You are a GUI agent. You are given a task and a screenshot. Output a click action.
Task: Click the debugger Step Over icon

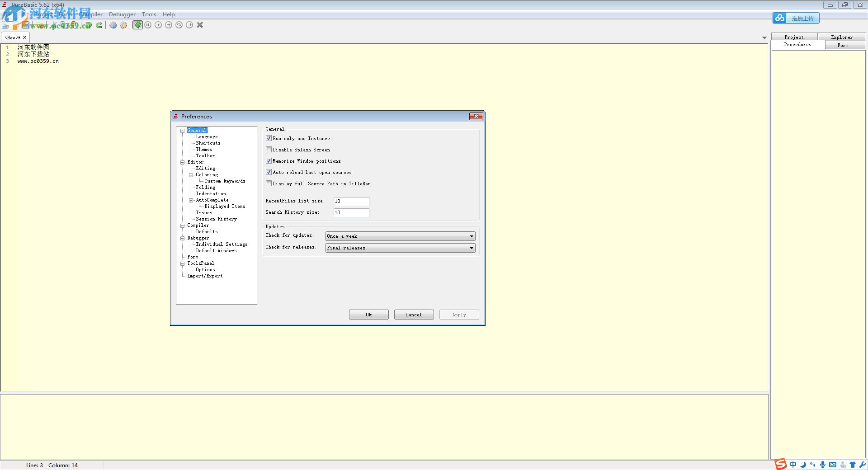179,25
